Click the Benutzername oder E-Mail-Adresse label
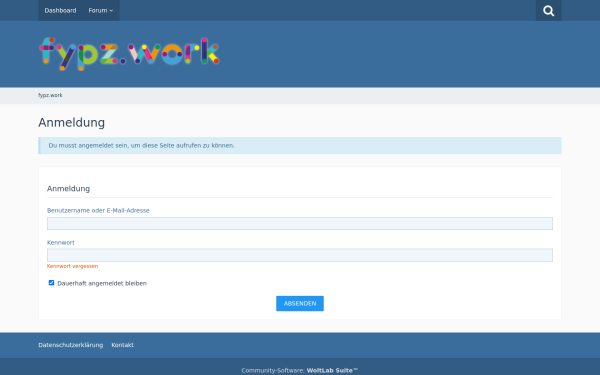The image size is (600, 375). (98, 210)
